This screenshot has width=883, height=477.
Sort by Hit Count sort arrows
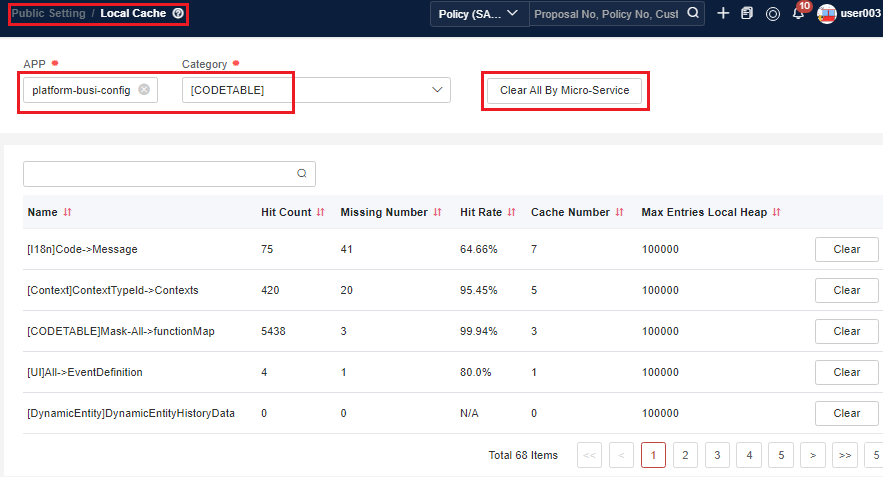[321, 212]
